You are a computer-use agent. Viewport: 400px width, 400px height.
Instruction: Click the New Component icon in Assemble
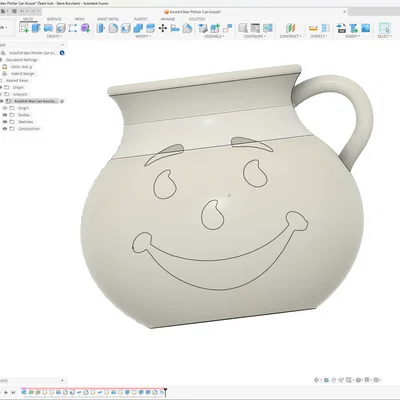[215, 28]
